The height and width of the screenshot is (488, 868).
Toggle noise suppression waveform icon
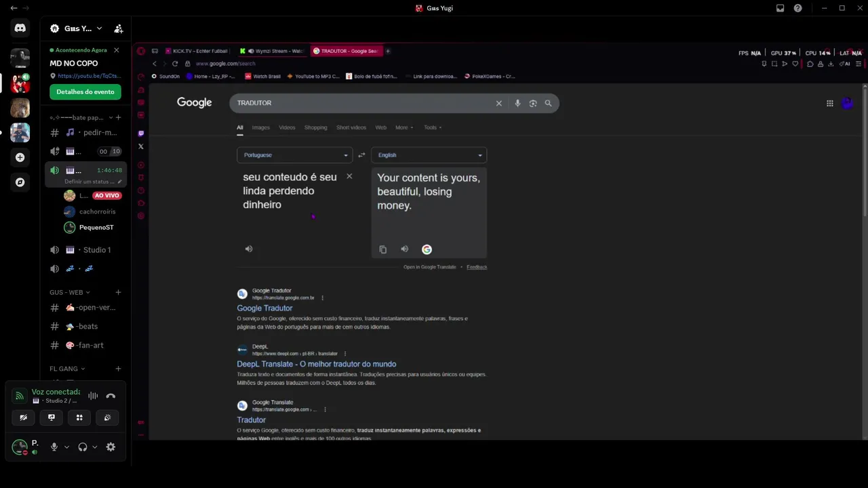(93, 396)
